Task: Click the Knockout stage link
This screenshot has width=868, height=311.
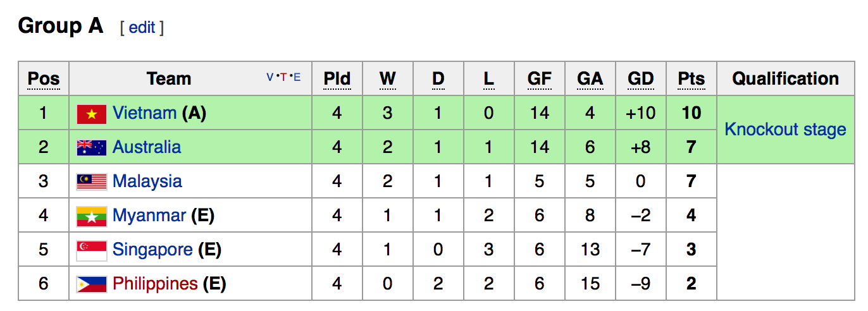Action: (785, 130)
